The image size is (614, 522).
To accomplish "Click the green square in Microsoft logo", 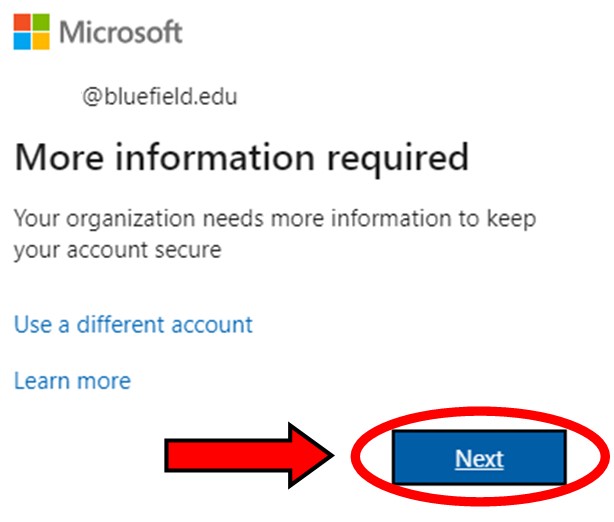I will [x=41, y=22].
